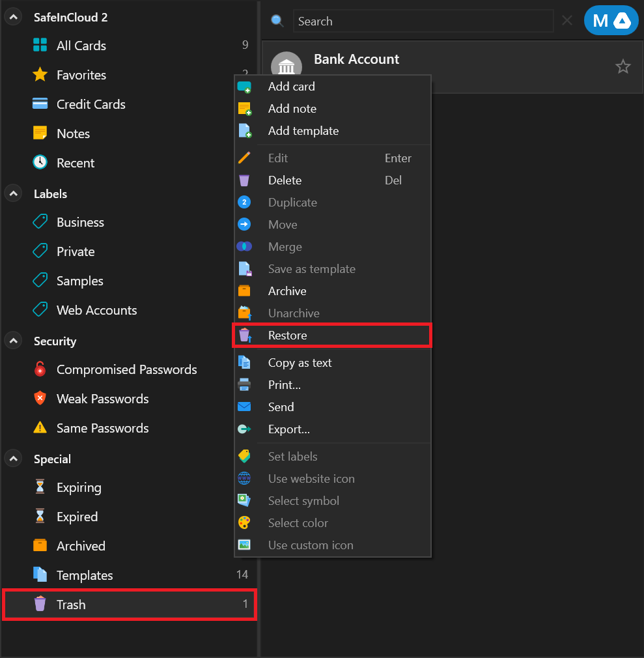
Task: Select Delete in the context menu
Action: 332,180
